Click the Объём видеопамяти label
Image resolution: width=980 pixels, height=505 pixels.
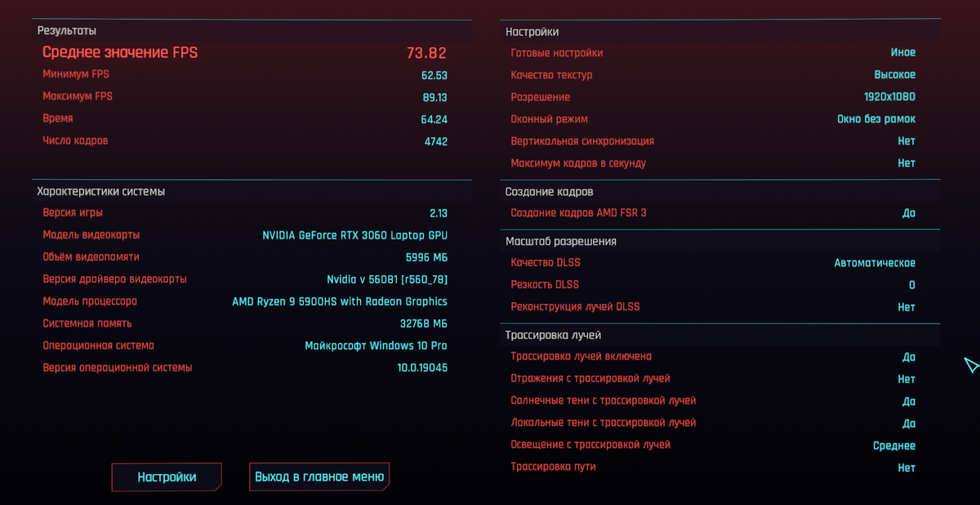coord(91,257)
